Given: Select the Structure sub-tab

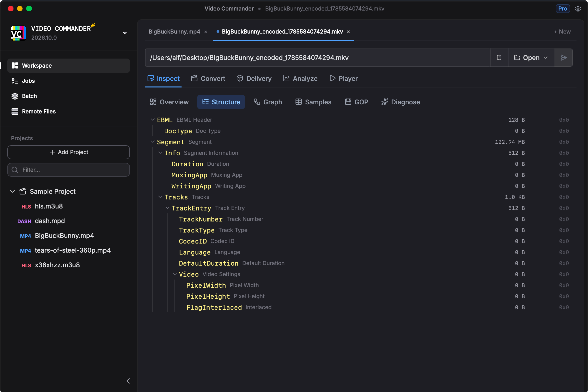Looking at the screenshot, I should click(x=221, y=102).
